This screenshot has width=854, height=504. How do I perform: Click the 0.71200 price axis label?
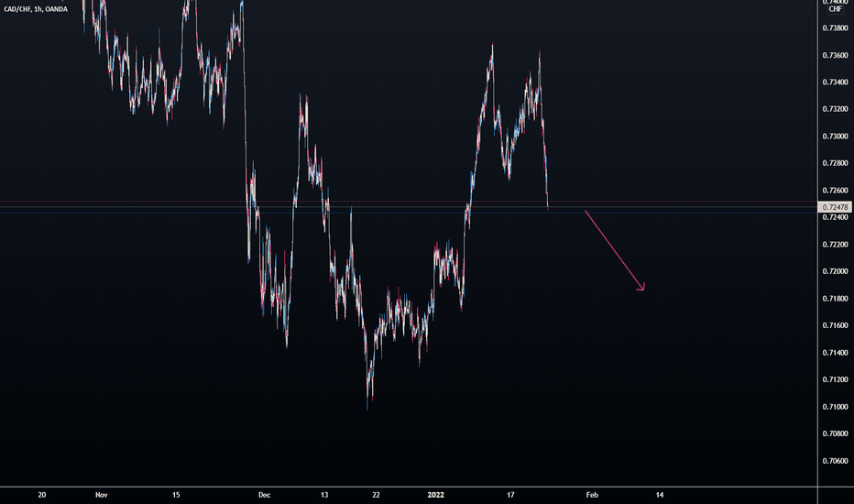click(x=835, y=379)
